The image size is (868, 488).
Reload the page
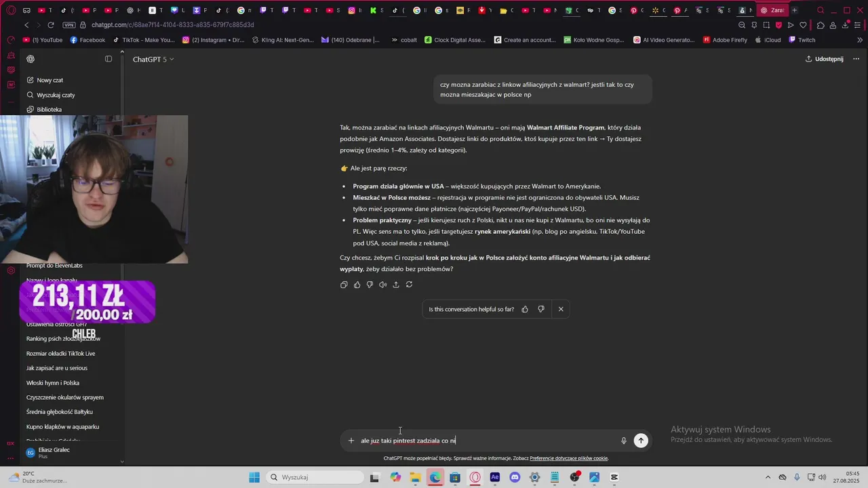tap(50, 25)
